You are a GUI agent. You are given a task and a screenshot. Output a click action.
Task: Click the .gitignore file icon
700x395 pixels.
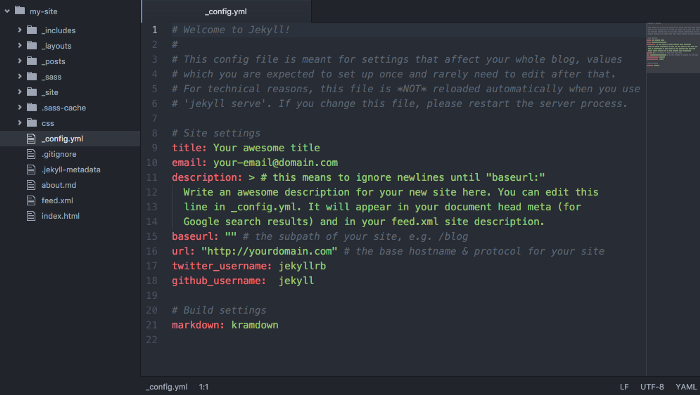(31, 154)
